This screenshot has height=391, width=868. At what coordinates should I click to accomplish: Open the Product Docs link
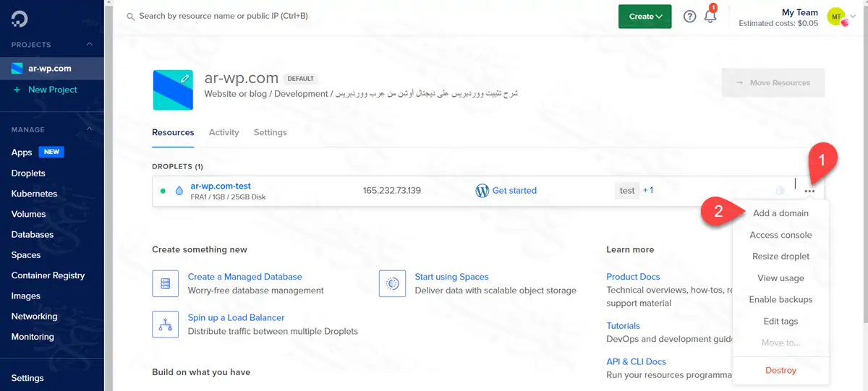tap(633, 277)
